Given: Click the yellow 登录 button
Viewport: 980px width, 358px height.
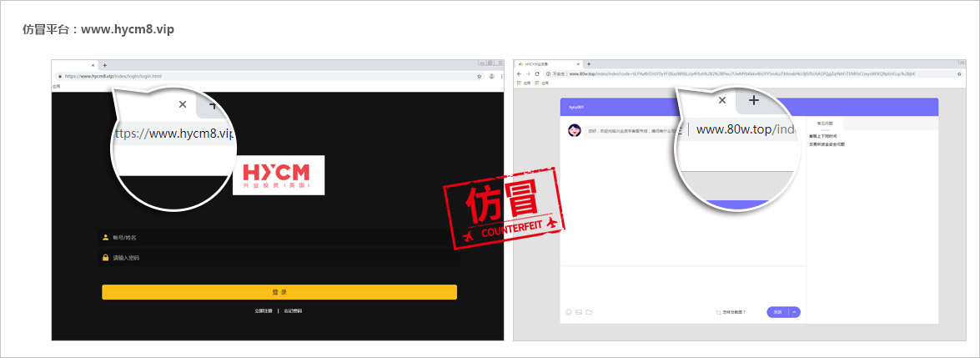Looking at the screenshot, I should pyautogui.click(x=279, y=292).
